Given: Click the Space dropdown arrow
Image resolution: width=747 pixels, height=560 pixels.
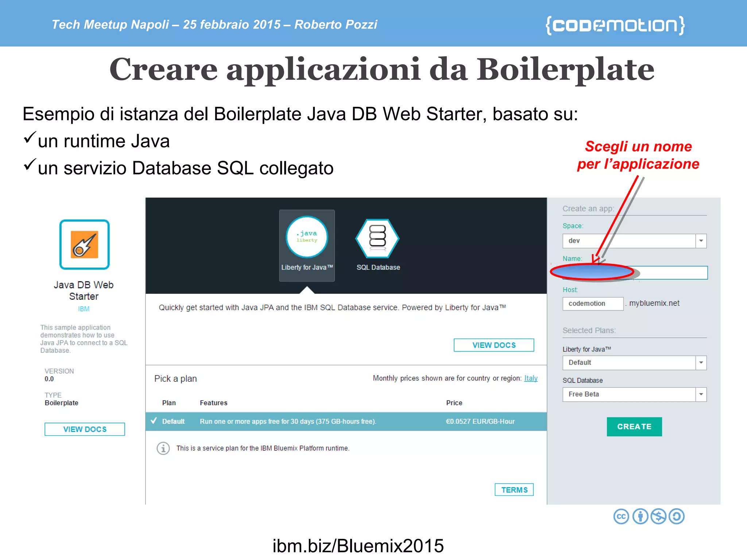Looking at the screenshot, I should pyautogui.click(x=701, y=241).
